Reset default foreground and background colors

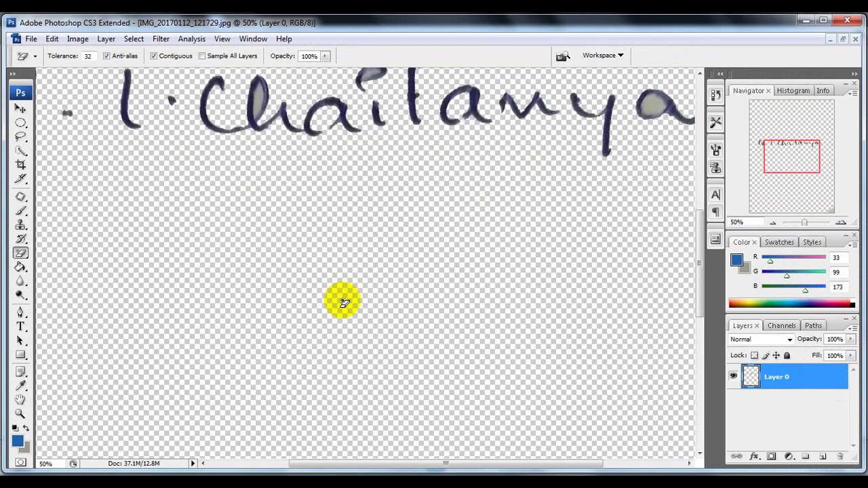point(15,428)
